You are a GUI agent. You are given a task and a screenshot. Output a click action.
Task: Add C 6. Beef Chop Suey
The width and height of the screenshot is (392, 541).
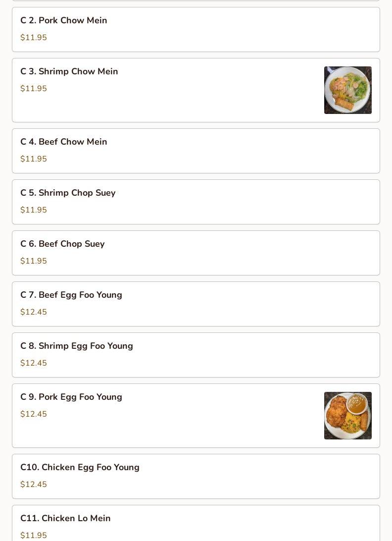click(196, 253)
